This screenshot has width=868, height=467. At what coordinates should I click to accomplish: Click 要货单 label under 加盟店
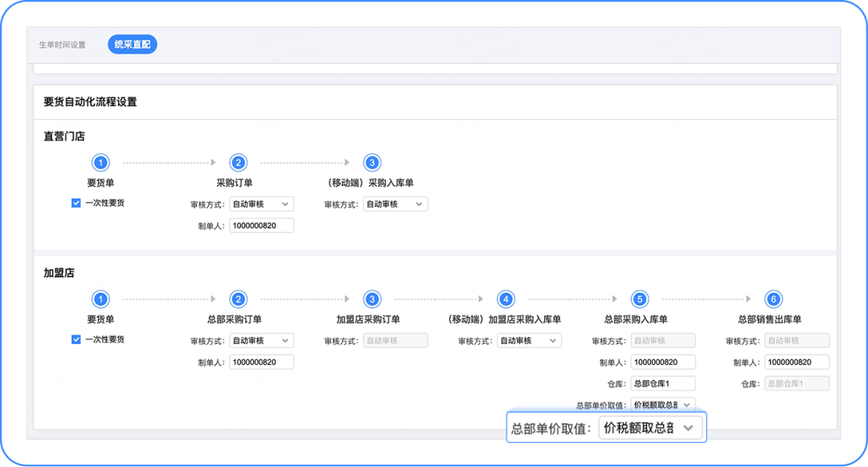point(100,319)
